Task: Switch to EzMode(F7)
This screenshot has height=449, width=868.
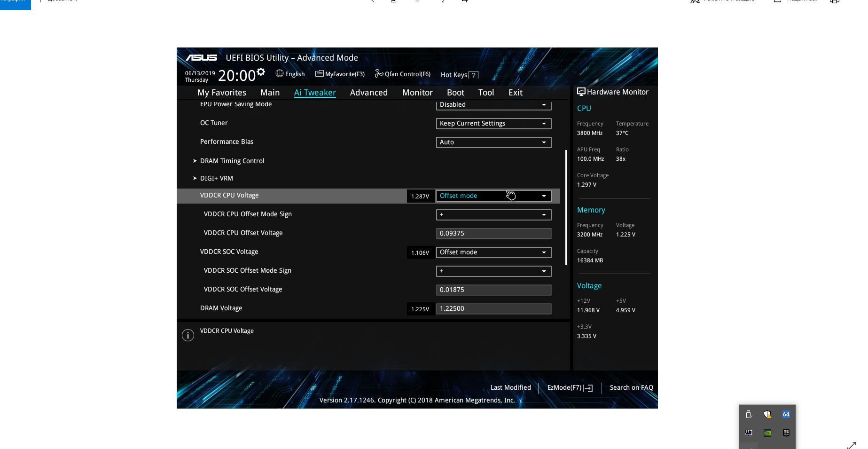Action: [570, 388]
